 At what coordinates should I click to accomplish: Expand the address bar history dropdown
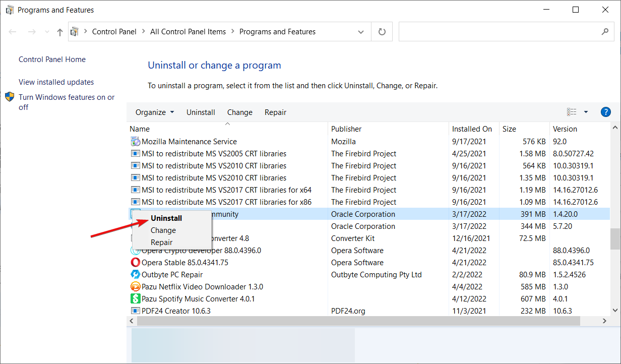(x=361, y=32)
